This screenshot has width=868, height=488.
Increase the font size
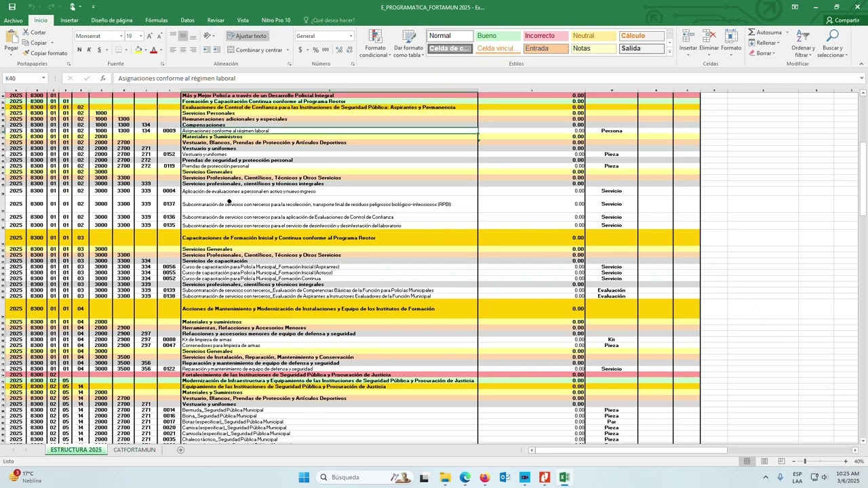pyautogui.click(x=151, y=36)
